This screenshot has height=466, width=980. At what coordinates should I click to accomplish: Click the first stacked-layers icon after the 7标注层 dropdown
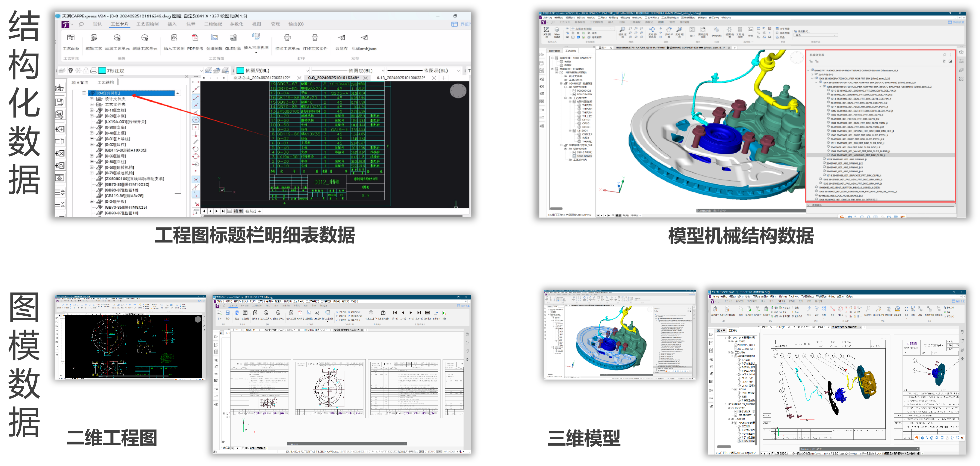(x=209, y=70)
